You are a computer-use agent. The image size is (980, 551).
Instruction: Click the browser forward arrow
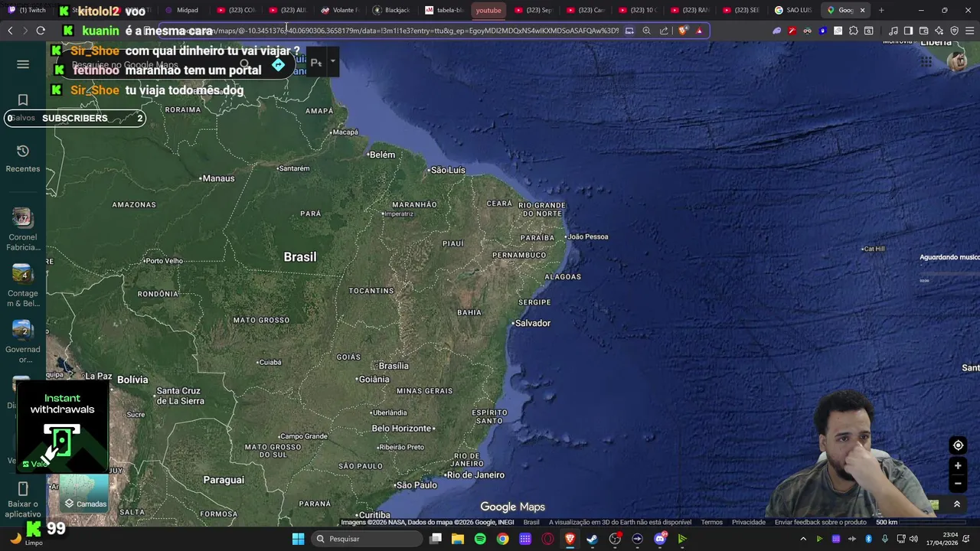(x=25, y=31)
